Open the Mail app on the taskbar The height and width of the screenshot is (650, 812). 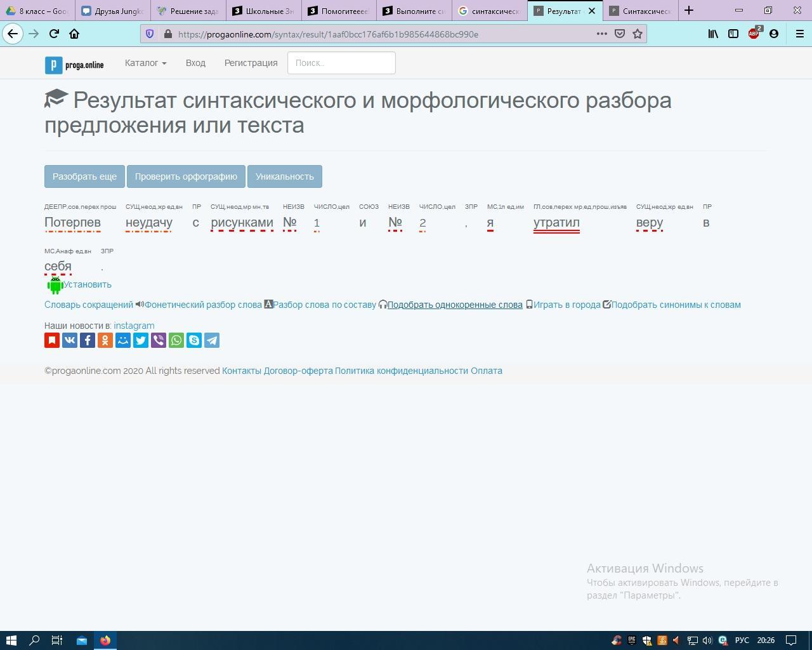pyautogui.click(x=82, y=640)
